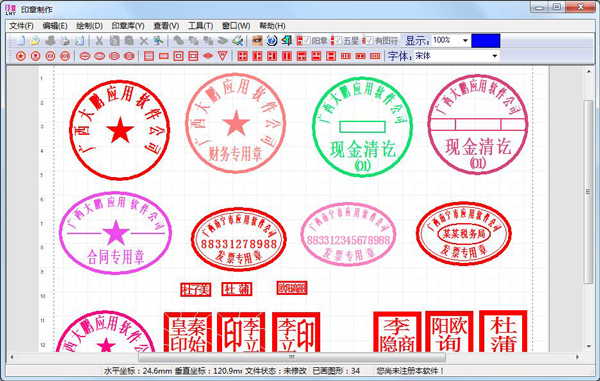Open the 工具(T) menu
Screen dimensions: 600x381
pyautogui.click(x=201, y=26)
